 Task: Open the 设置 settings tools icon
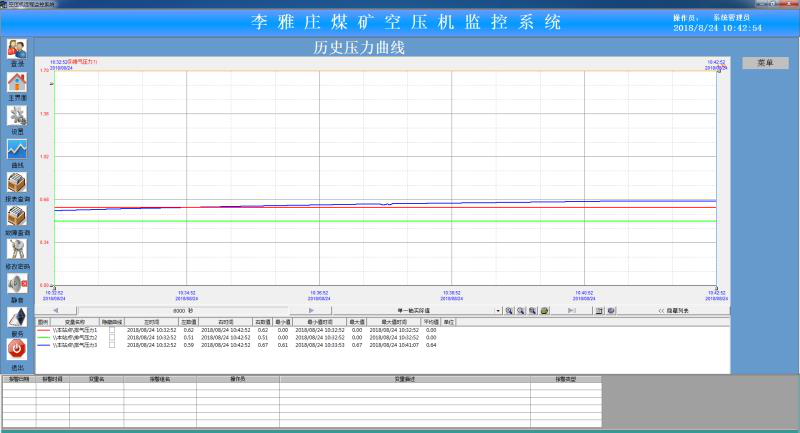(17, 116)
